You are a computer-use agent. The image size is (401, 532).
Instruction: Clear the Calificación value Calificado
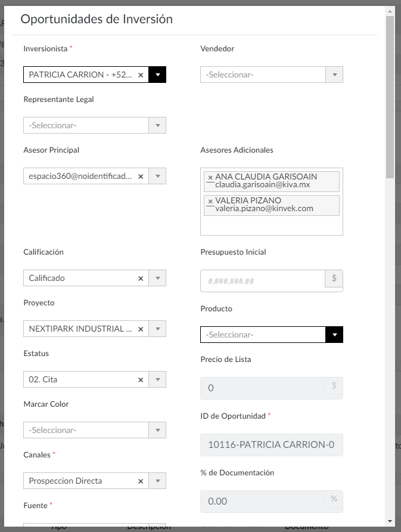pos(141,279)
